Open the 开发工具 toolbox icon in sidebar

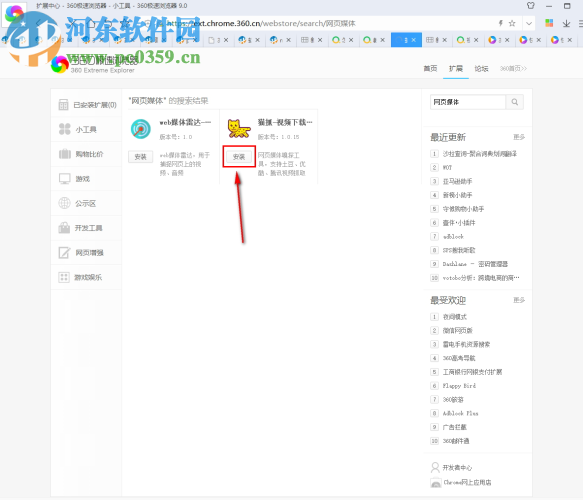64,228
